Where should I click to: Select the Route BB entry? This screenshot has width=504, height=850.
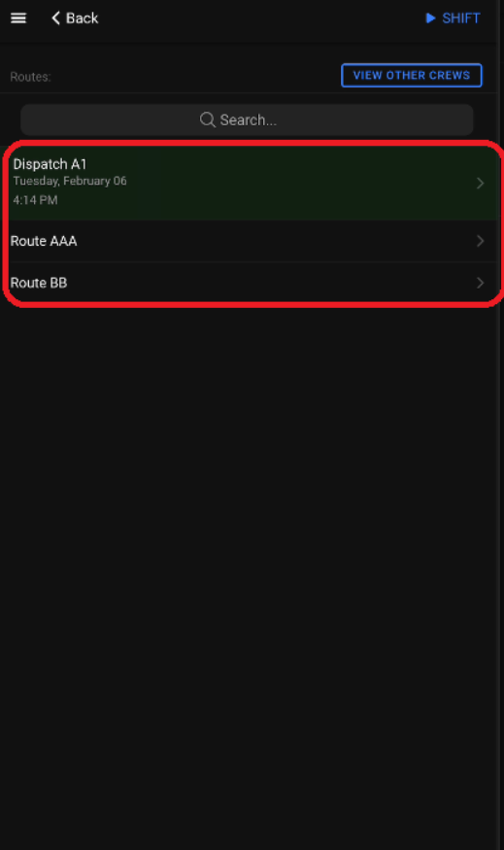point(252,283)
